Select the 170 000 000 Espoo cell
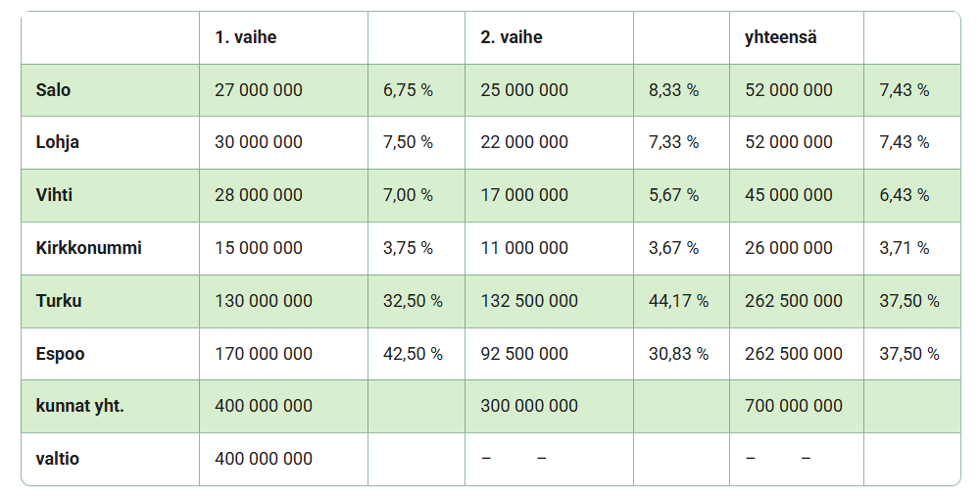Viewport: 980px width, 501px height. click(x=263, y=354)
